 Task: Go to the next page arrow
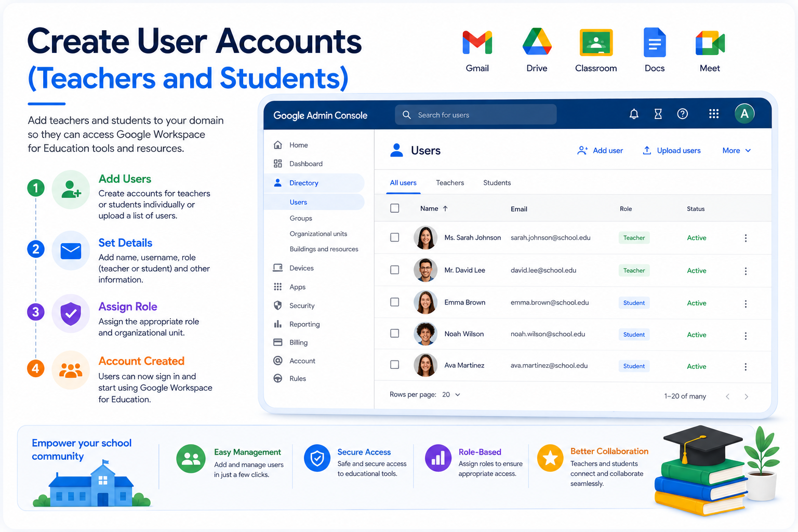pyautogui.click(x=747, y=396)
